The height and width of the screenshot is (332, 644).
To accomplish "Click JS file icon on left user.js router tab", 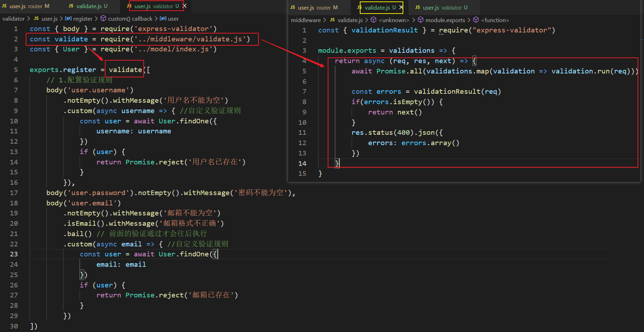I will click(5, 6).
